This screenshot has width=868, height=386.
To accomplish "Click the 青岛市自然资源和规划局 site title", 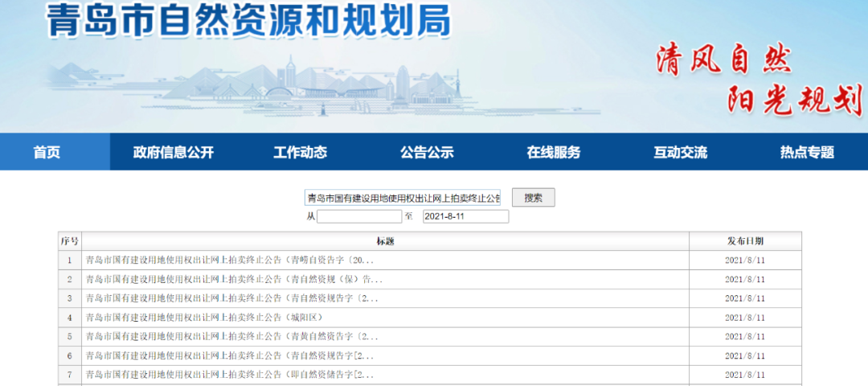I will [249, 20].
